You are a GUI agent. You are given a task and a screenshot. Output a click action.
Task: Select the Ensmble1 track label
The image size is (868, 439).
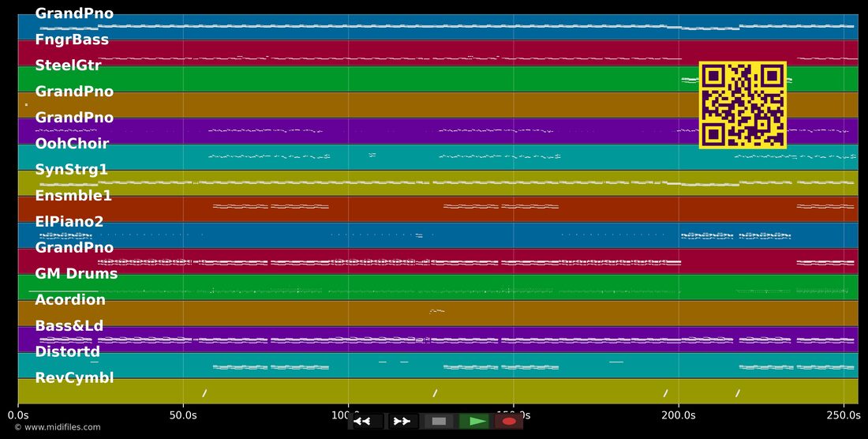[73, 196]
